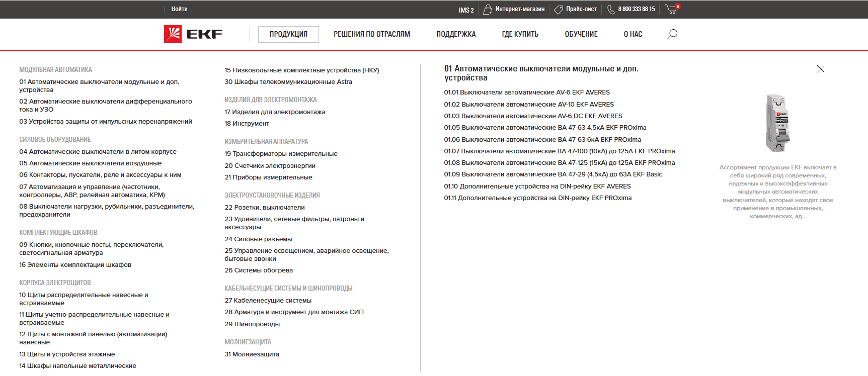Open 09 Кнопки, кнопочные посты
This screenshot has height=376, width=868.
[92, 249]
